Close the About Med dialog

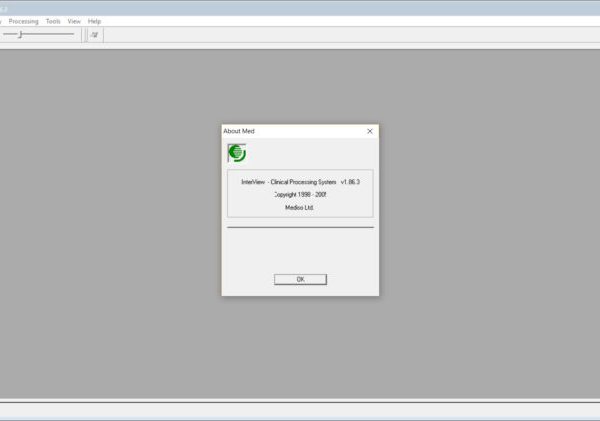369,131
